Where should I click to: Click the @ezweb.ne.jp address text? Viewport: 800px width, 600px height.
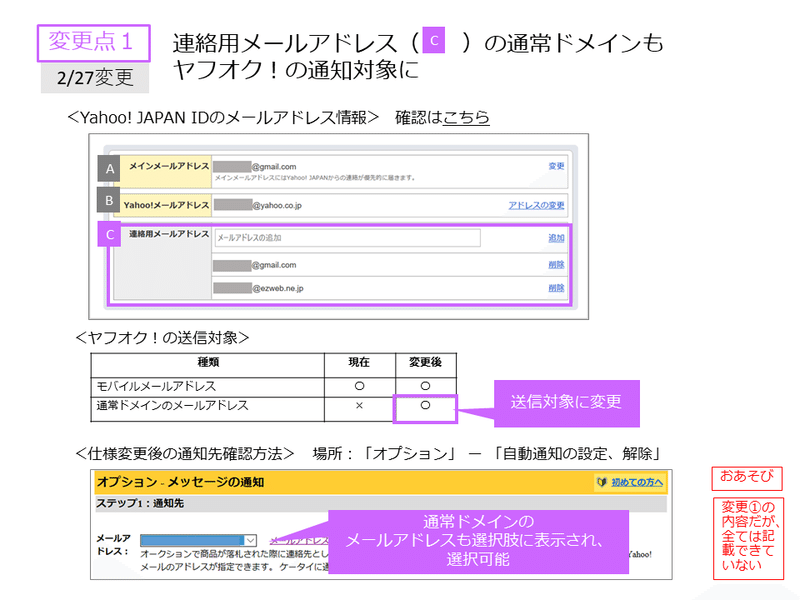(x=278, y=289)
